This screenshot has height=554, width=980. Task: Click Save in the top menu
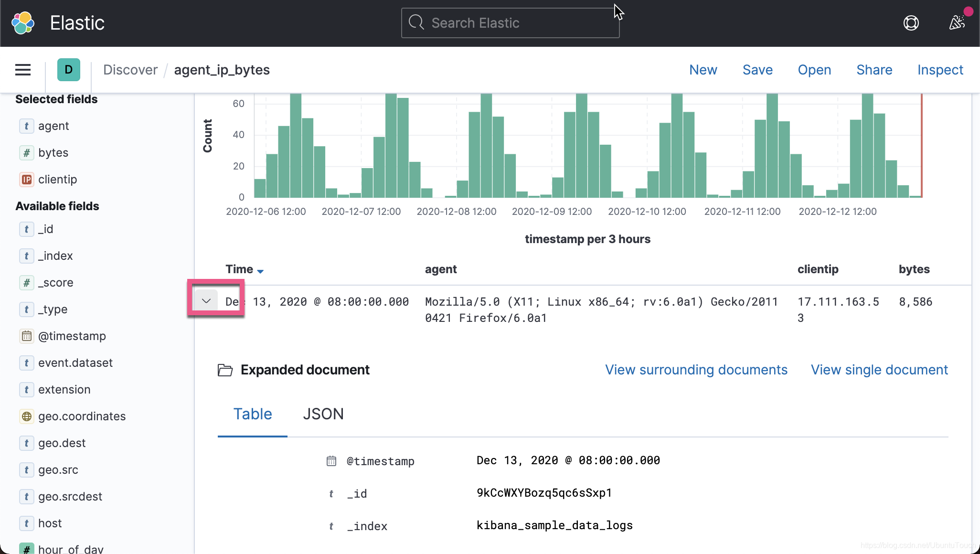point(757,70)
